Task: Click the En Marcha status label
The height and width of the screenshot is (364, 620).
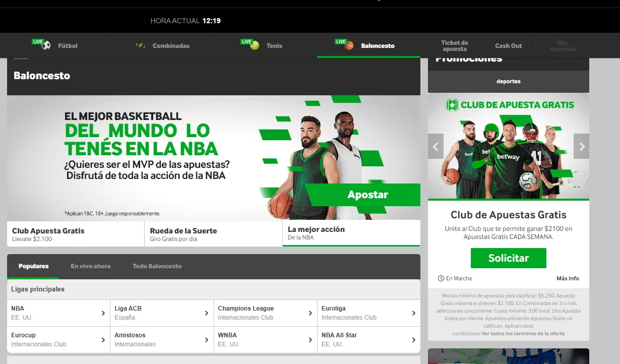Action: (x=459, y=278)
